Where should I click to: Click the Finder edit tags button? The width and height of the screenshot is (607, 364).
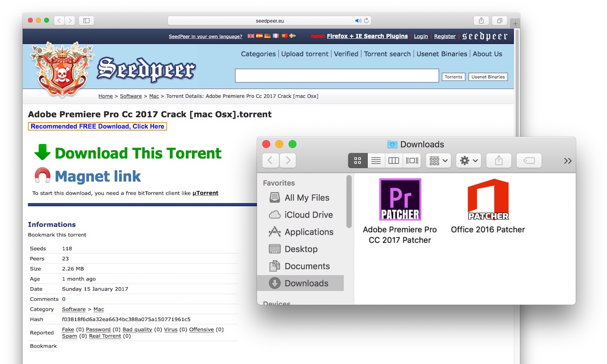coord(529,161)
